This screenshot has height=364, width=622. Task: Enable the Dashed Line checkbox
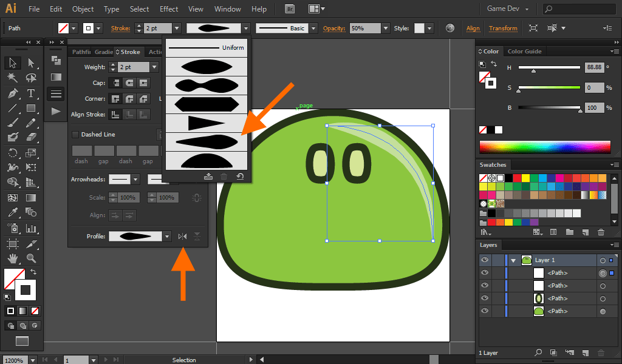pyautogui.click(x=75, y=135)
